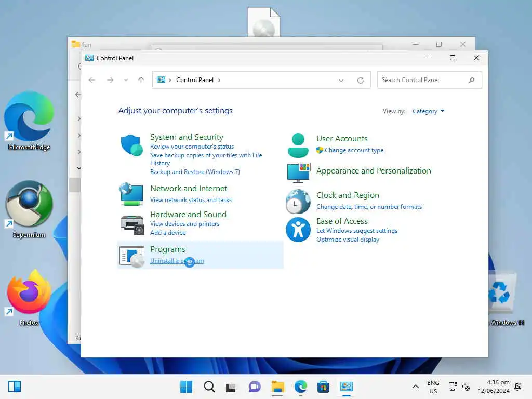The image size is (532, 399).
Task: Open the Network and Internet category
Action: click(x=188, y=188)
